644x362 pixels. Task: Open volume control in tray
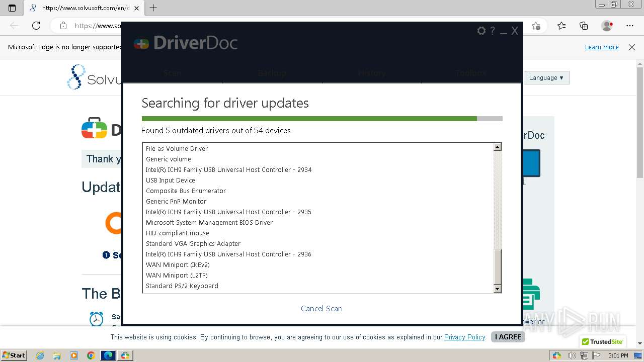(x=572, y=355)
